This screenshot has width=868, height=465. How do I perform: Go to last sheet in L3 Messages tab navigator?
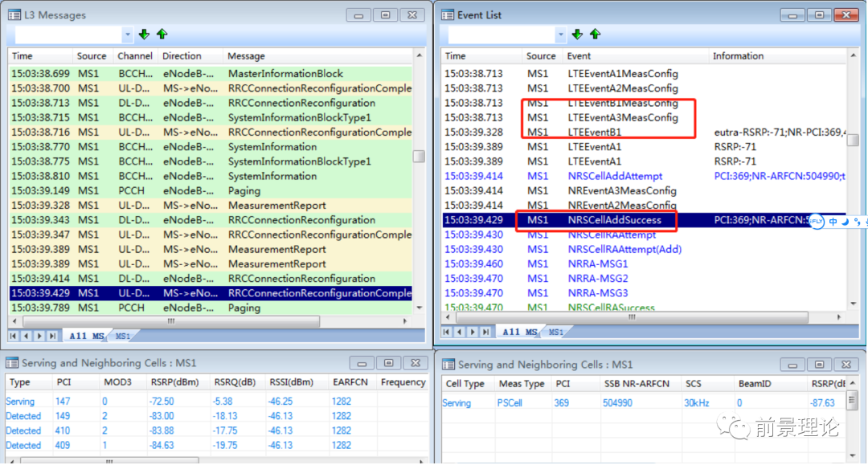pyautogui.click(x=52, y=336)
